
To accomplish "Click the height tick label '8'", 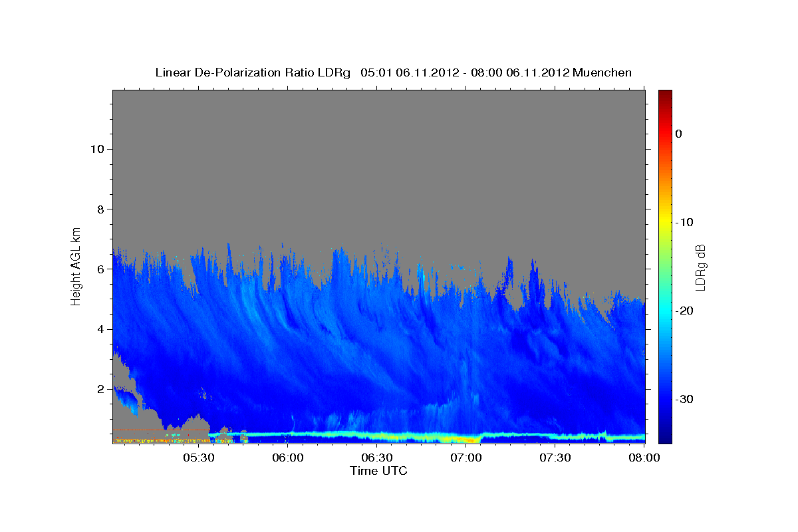I will [99, 209].
